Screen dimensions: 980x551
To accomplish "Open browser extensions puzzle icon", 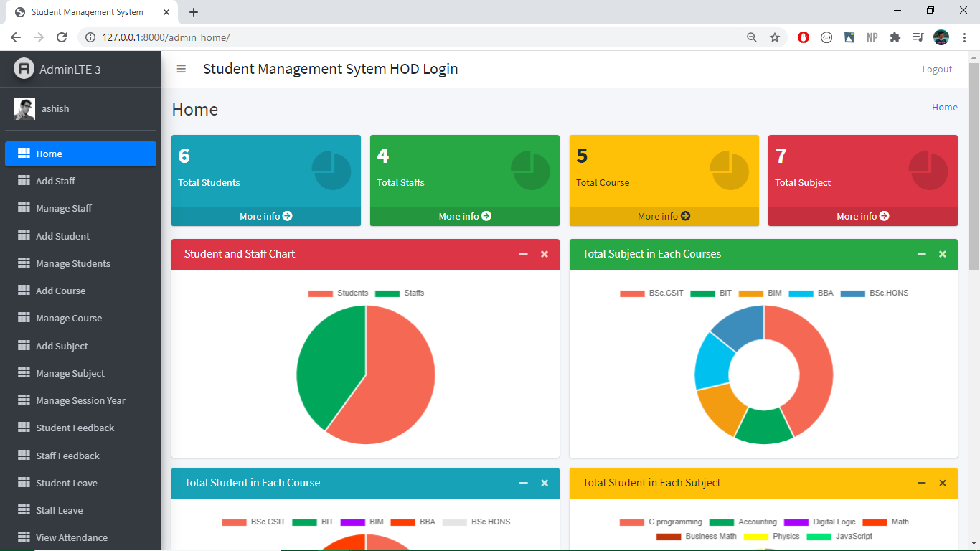I will pos(895,37).
